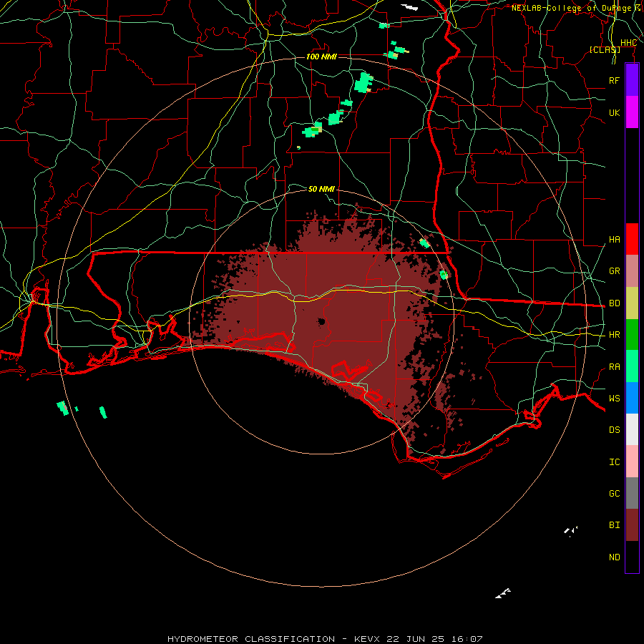The width and height of the screenshot is (644, 644).
Task: Click the blue WS legend swatch
Action: pos(632,398)
